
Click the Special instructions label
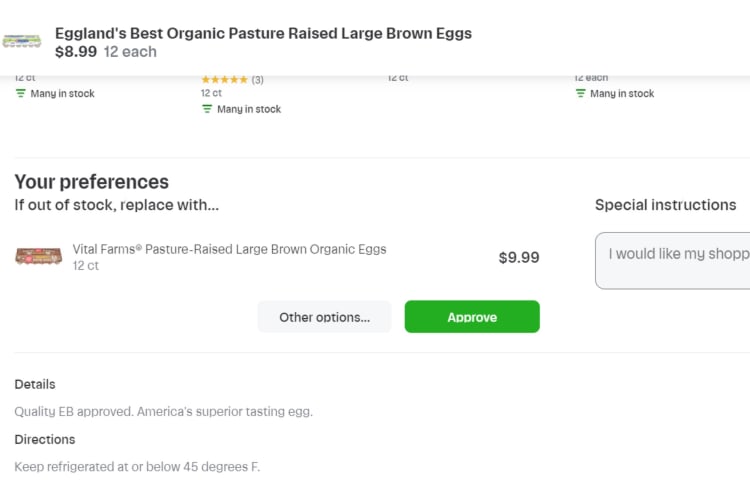665,205
